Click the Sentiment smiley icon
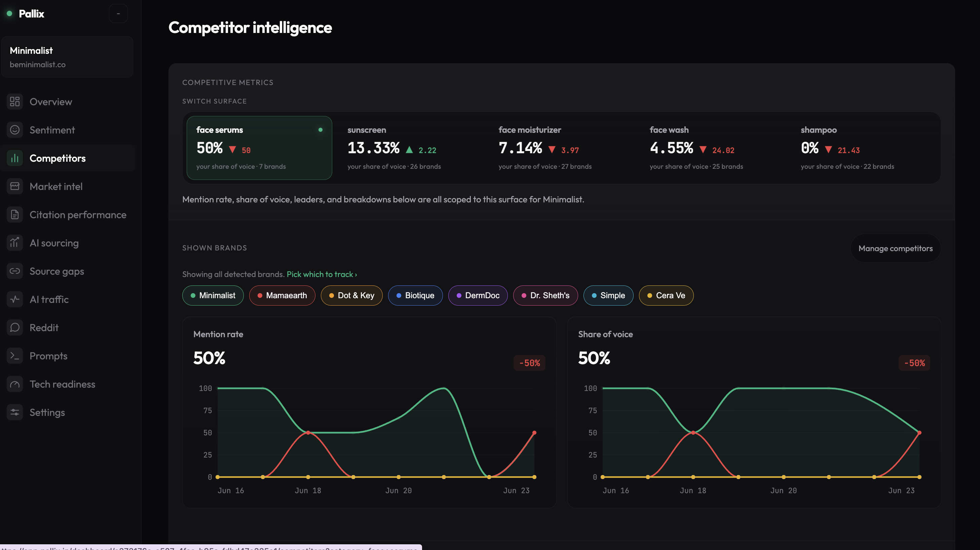 point(15,130)
